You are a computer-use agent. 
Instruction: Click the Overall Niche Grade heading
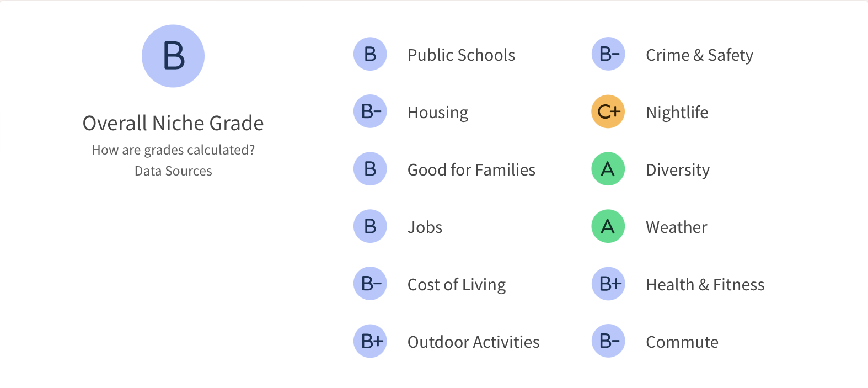coord(173,123)
